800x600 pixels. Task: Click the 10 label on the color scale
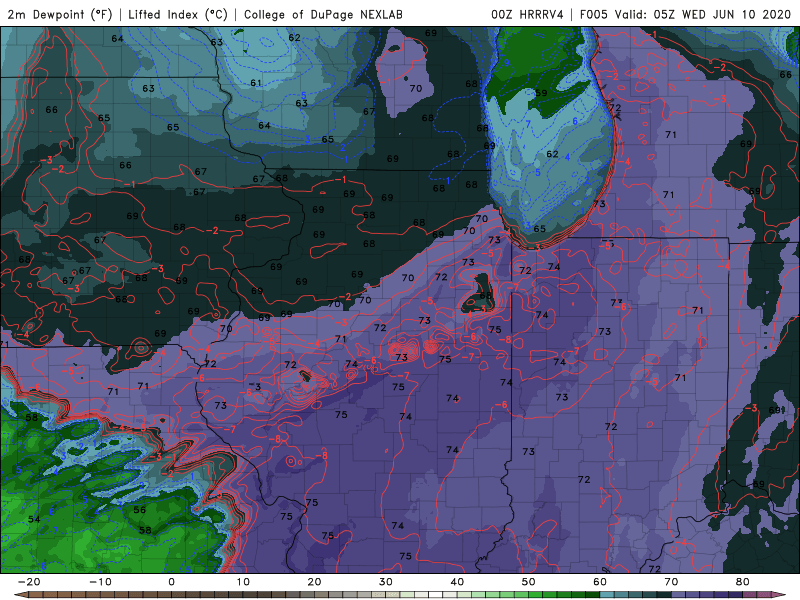coord(243,582)
